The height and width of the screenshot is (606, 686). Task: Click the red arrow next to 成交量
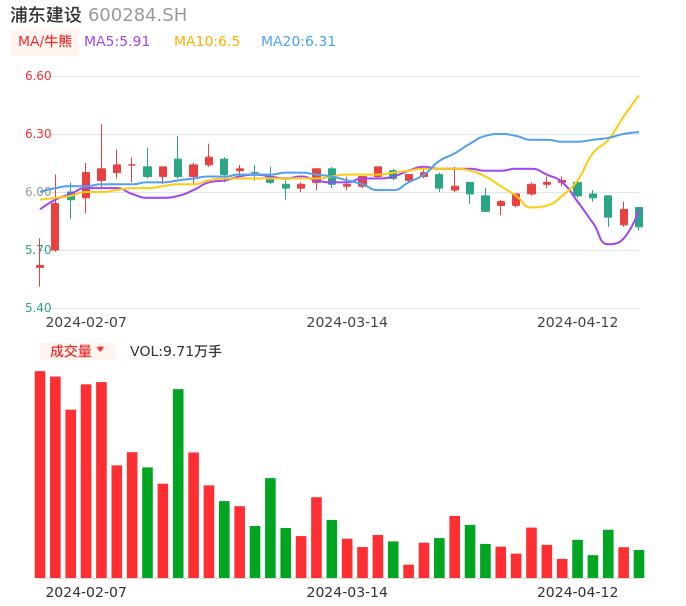(x=100, y=350)
